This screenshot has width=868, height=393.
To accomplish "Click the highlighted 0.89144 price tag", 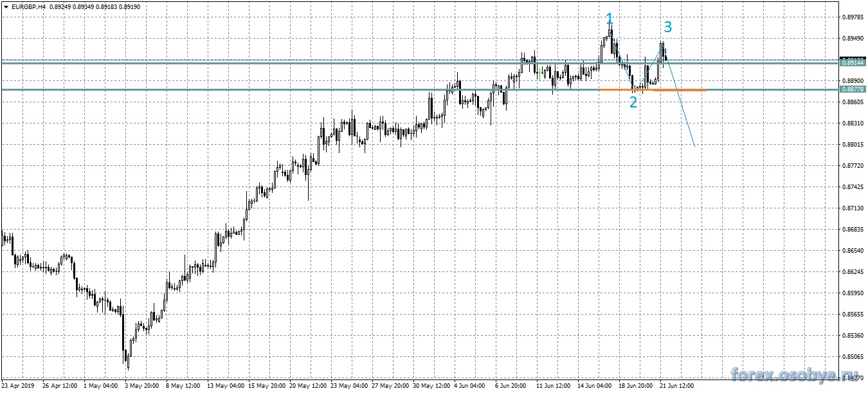I will coord(853,63).
